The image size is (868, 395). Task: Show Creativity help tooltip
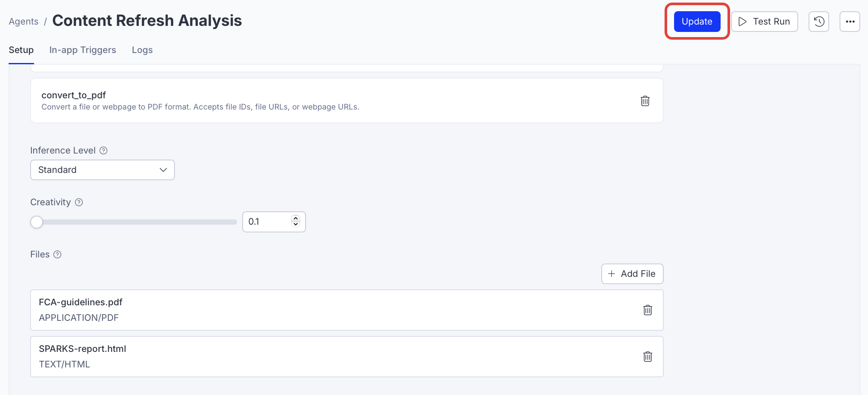click(x=79, y=202)
